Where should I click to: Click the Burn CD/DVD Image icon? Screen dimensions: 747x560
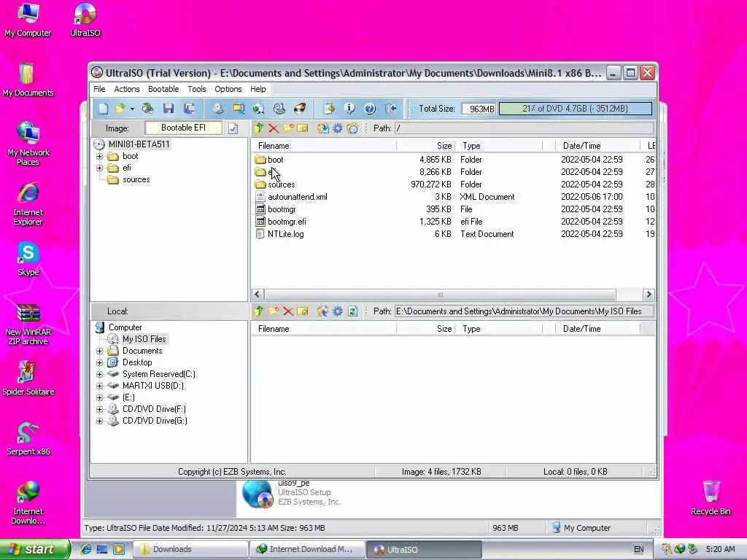300,109
